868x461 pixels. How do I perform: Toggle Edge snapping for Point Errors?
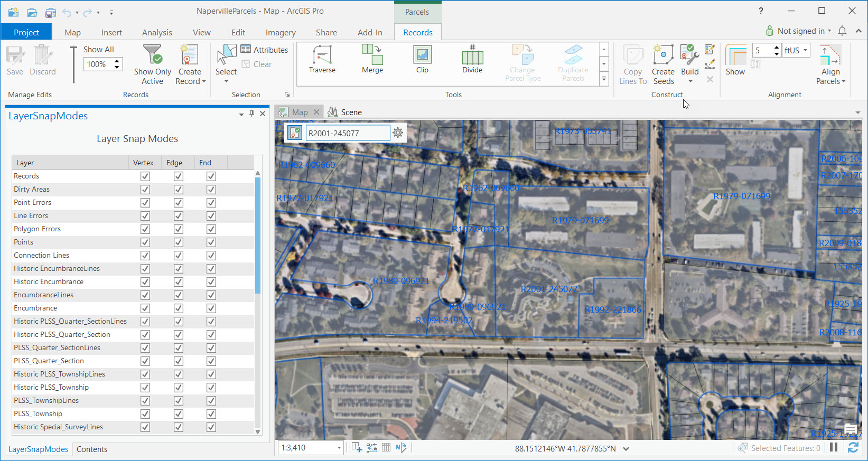pos(179,203)
